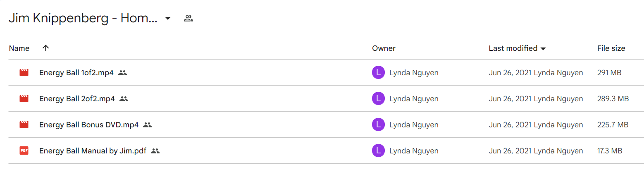Screen dimensions: 644x184
Task: Click the video icon for Energy Ball 1of2.mp4
Action: coord(24,73)
